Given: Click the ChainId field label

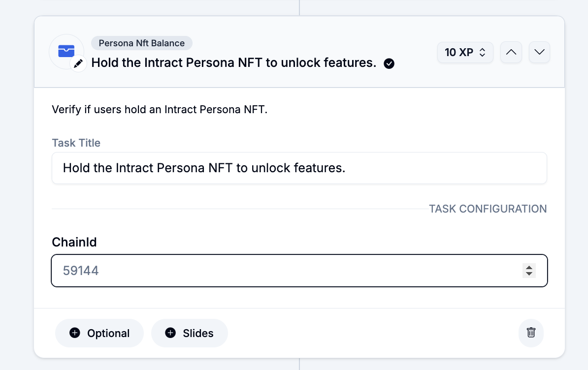Looking at the screenshot, I should tap(74, 242).
